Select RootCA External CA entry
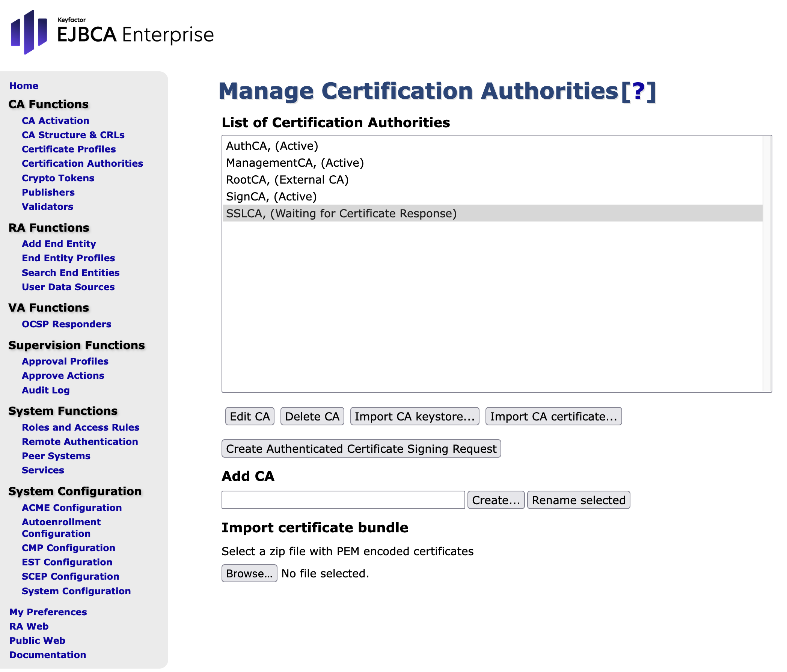Image resolution: width=787 pixels, height=672 pixels. [x=287, y=179]
